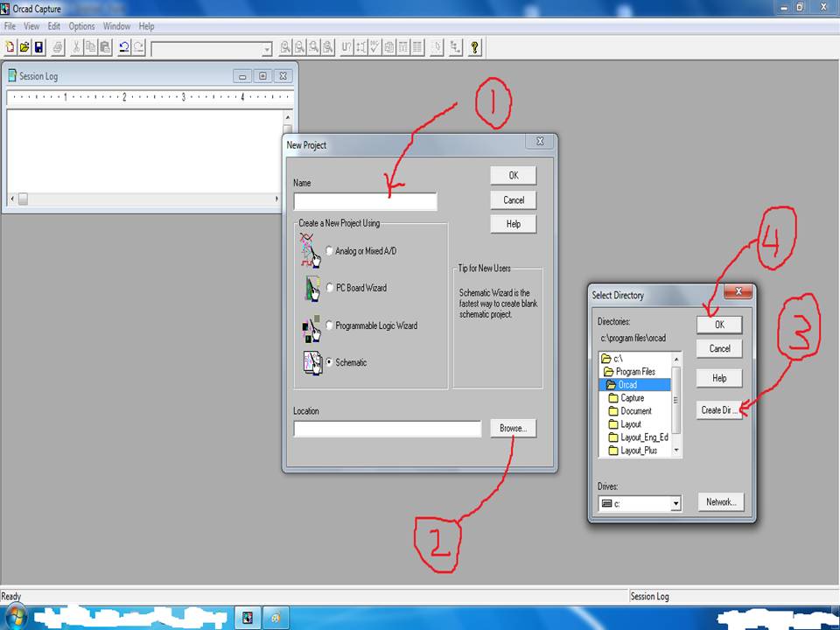Click the Create Dir... button

(719, 409)
